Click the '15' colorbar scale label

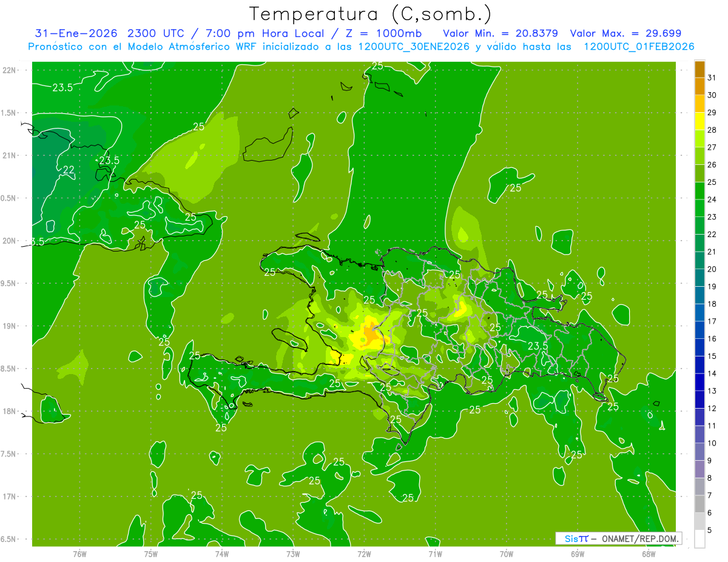click(x=712, y=356)
